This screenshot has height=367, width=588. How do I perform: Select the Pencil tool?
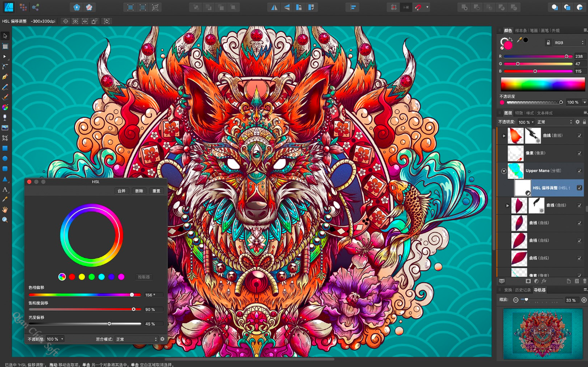[5, 87]
